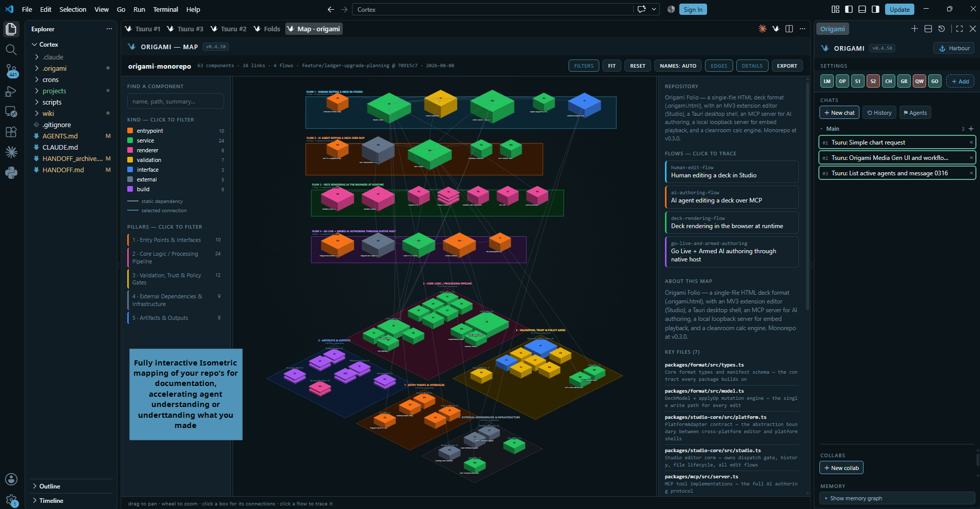
Task: Collapse the Cortex root folder
Action: [34, 45]
